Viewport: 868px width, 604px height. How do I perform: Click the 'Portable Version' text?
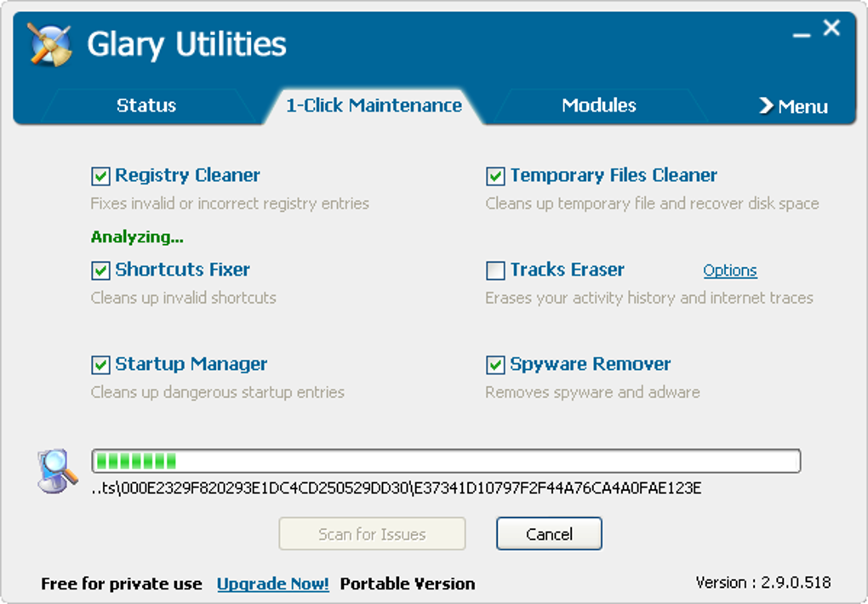click(x=408, y=584)
